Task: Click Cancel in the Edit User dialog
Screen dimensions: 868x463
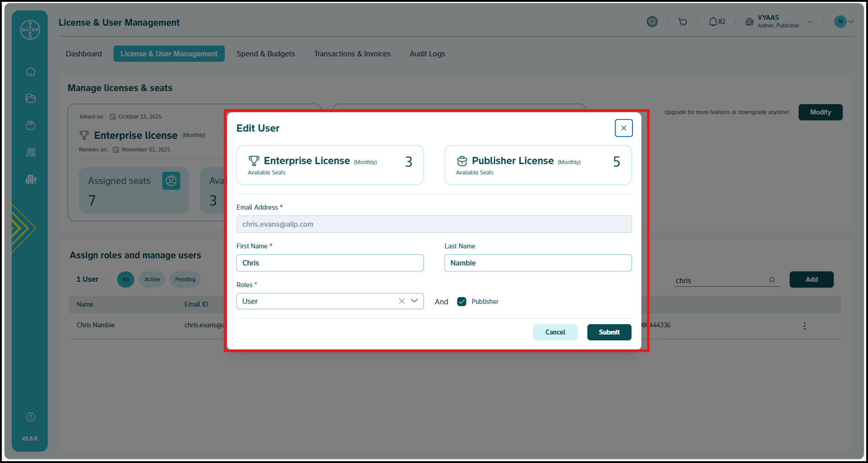Action: coord(555,332)
